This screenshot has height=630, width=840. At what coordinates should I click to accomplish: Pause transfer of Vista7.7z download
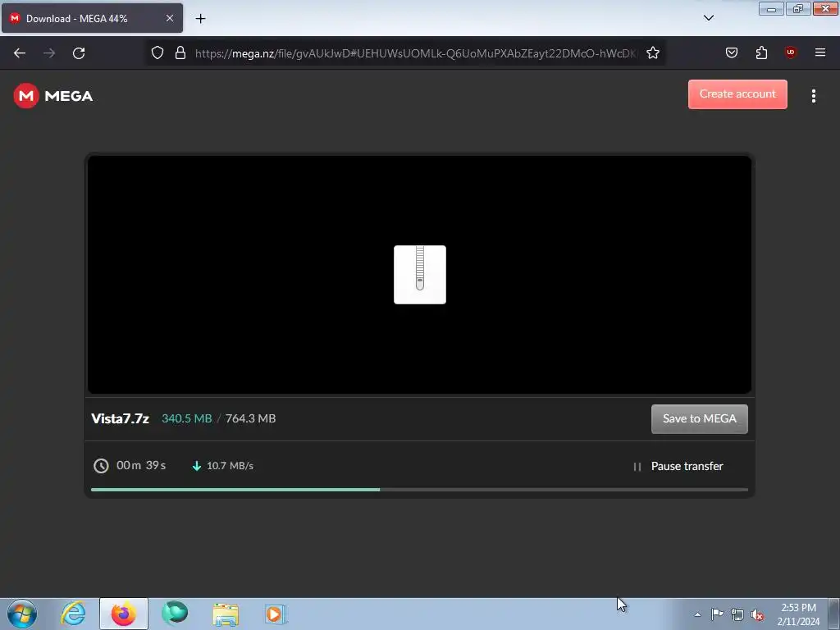click(x=678, y=466)
